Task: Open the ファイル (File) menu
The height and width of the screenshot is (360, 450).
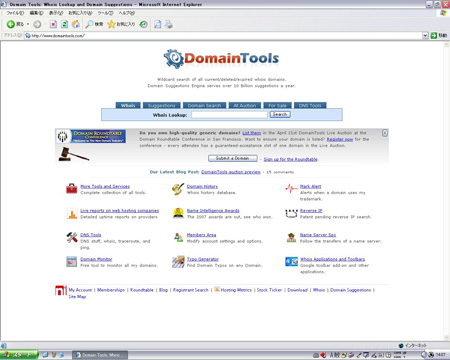Action: coord(15,13)
